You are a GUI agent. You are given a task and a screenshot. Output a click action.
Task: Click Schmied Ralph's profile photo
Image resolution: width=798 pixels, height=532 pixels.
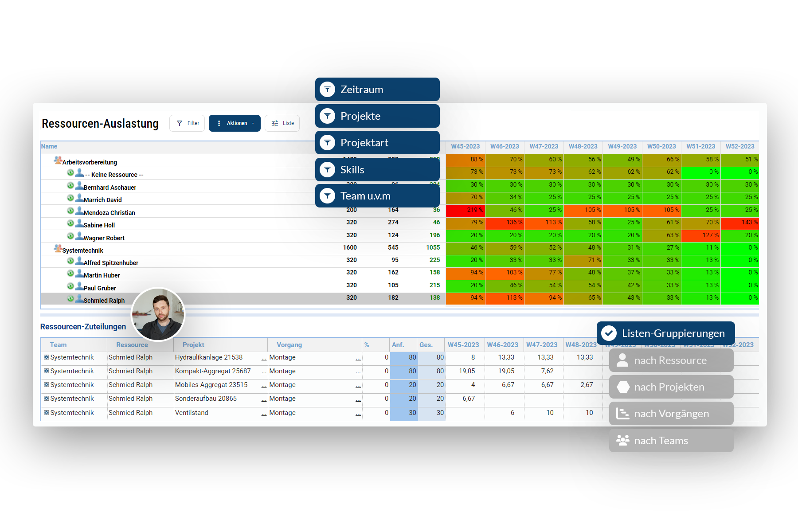[x=158, y=314]
